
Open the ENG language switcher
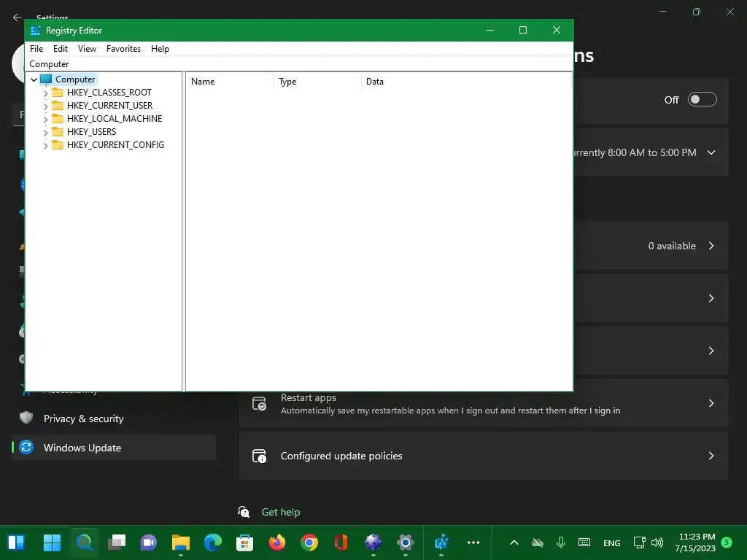(612, 542)
